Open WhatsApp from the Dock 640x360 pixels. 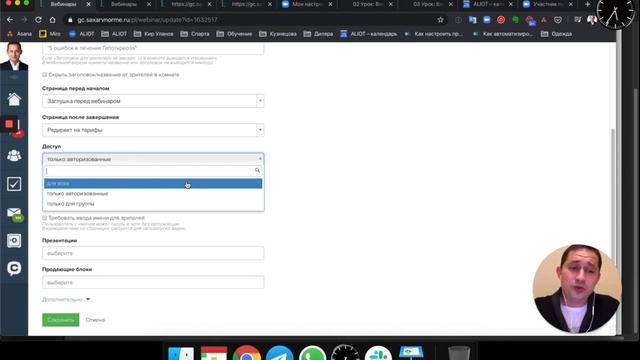(312, 353)
